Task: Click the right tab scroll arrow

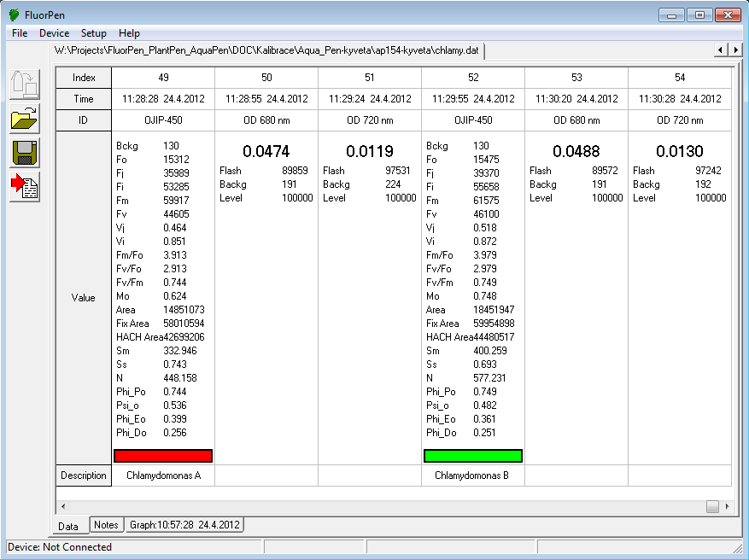Action: click(x=735, y=50)
